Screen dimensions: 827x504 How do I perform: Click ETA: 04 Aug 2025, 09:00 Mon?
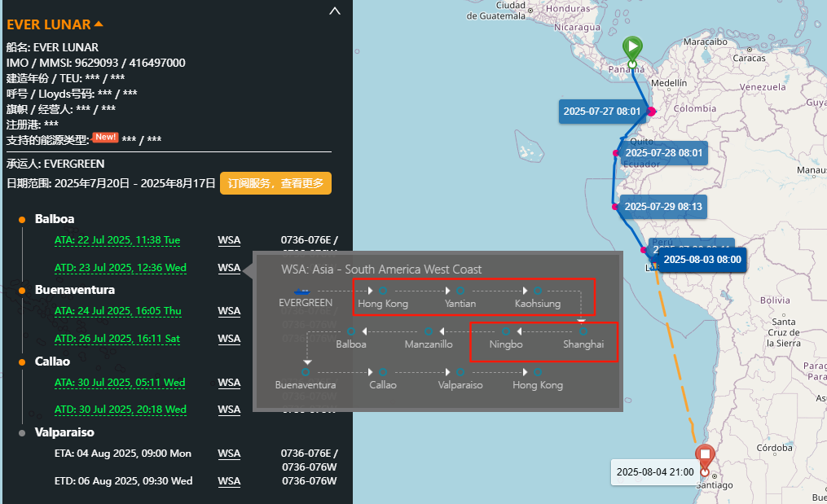pyautogui.click(x=123, y=454)
